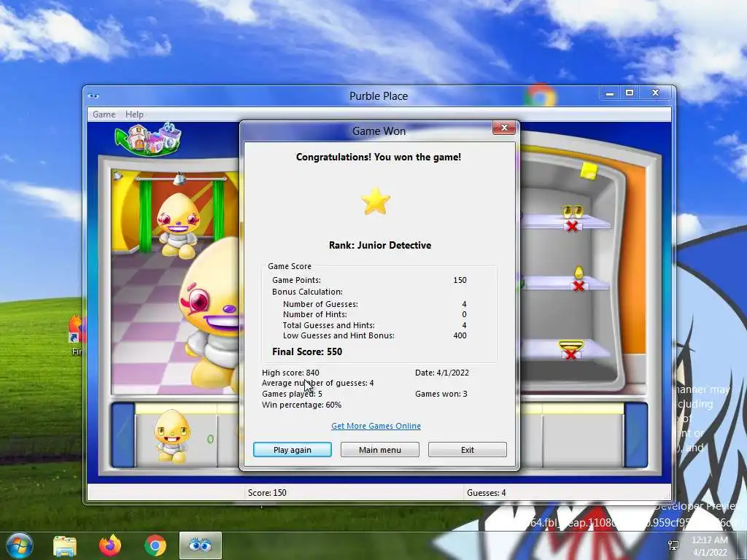The image size is (747, 560).
Task: Click the Low Guesses and Hint Bonus row
Action: coord(374,335)
